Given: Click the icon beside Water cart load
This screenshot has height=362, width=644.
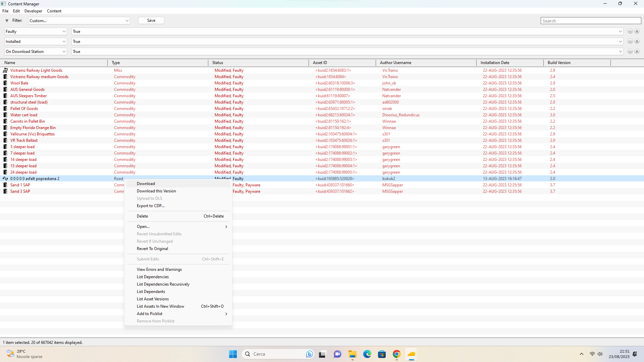Looking at the screenshot, I should coord(5,115).
